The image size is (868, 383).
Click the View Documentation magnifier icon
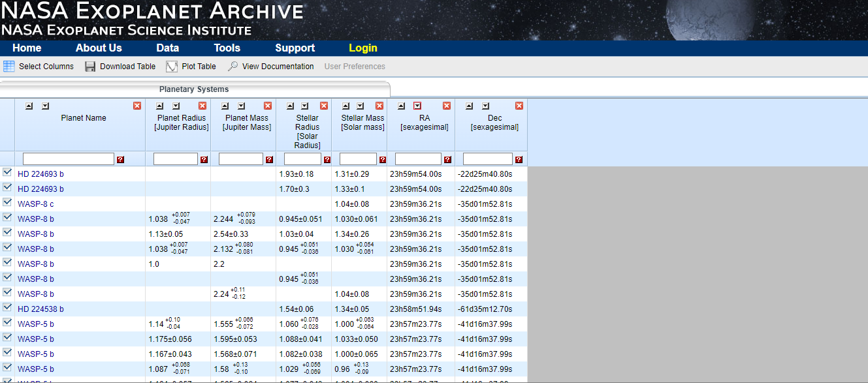point(233,67)
